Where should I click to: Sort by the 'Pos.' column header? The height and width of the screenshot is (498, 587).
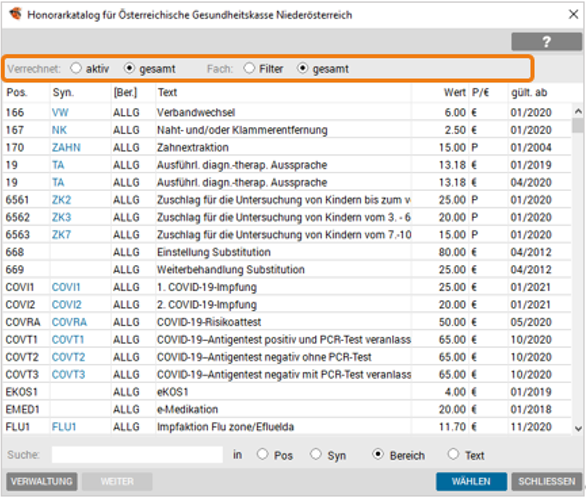point(17,92)
